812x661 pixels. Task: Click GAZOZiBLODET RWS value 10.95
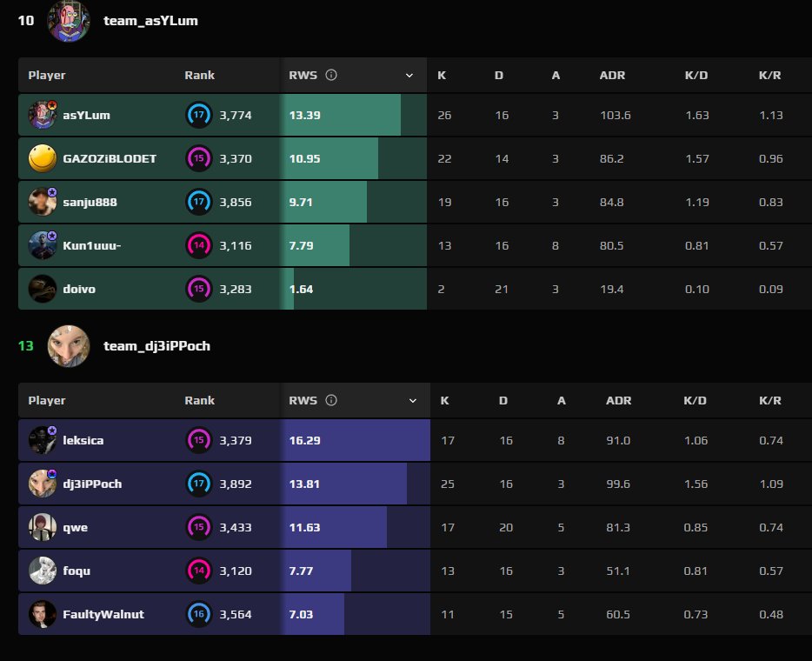tap(304, 158)
